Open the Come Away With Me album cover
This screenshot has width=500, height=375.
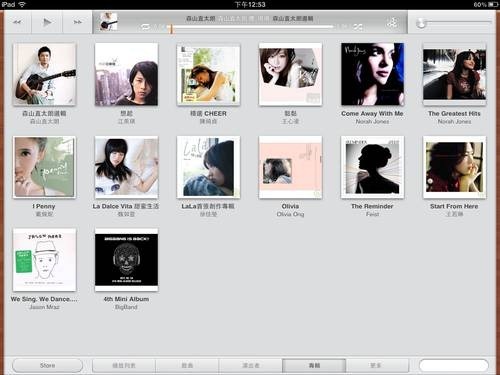(x=372, y=74)
